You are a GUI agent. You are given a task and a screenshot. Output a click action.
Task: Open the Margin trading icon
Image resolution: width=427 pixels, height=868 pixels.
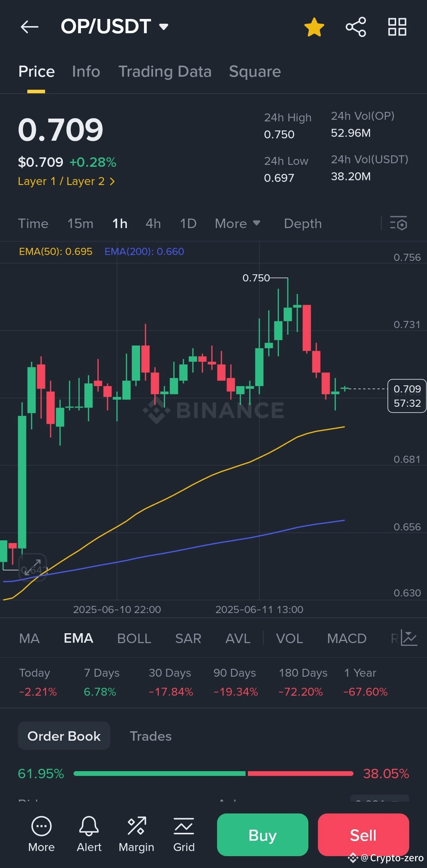tap(136, 834)
